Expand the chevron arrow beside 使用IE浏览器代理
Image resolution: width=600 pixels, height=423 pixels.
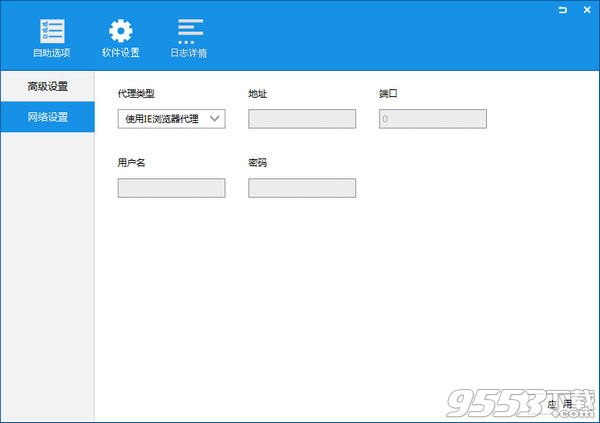214,119
